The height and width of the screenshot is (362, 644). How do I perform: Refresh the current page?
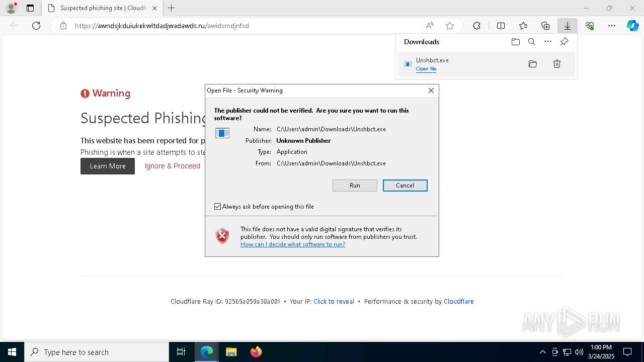(36, 26)
